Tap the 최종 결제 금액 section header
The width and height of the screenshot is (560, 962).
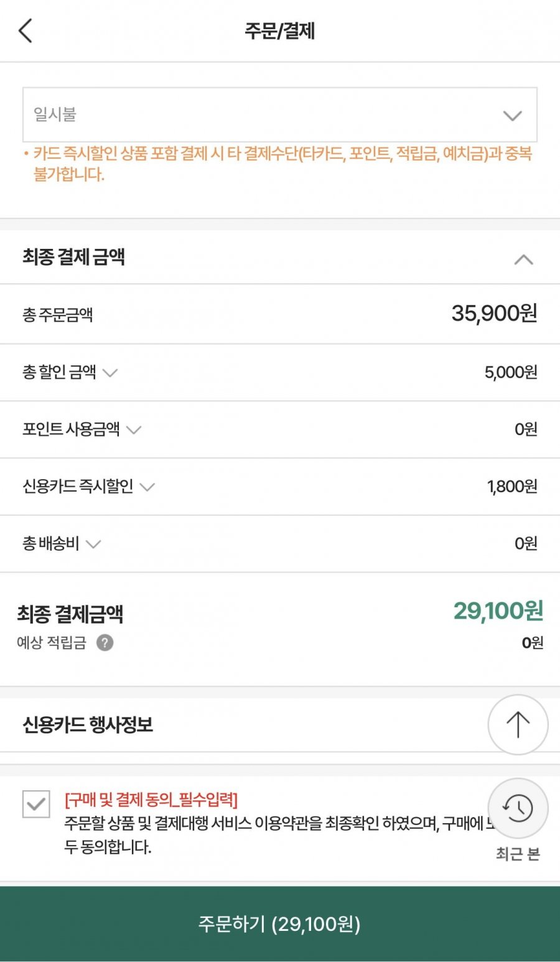[x=74, y=256]
